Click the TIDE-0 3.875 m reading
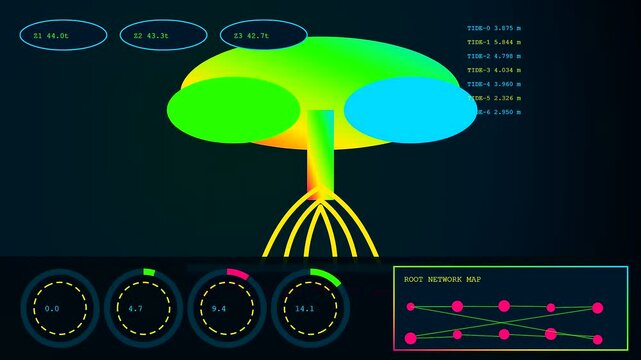Viewport: 641px width, 360px height. tap(494, 28)
